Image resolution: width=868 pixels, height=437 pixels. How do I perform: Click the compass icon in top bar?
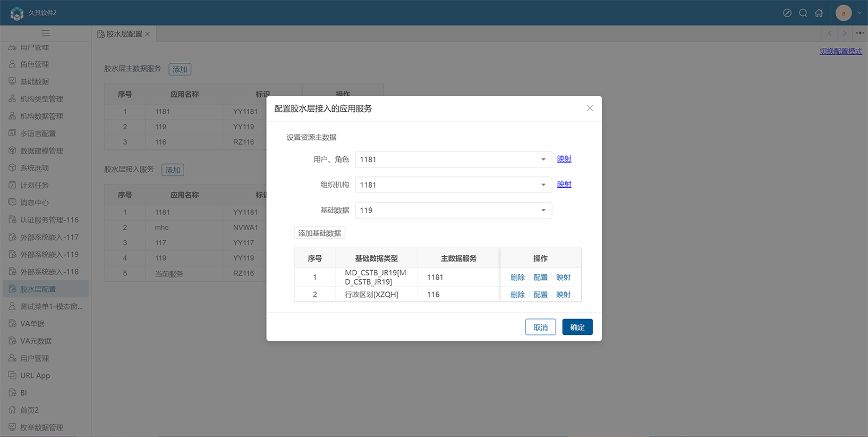click(x=787, y=13)
